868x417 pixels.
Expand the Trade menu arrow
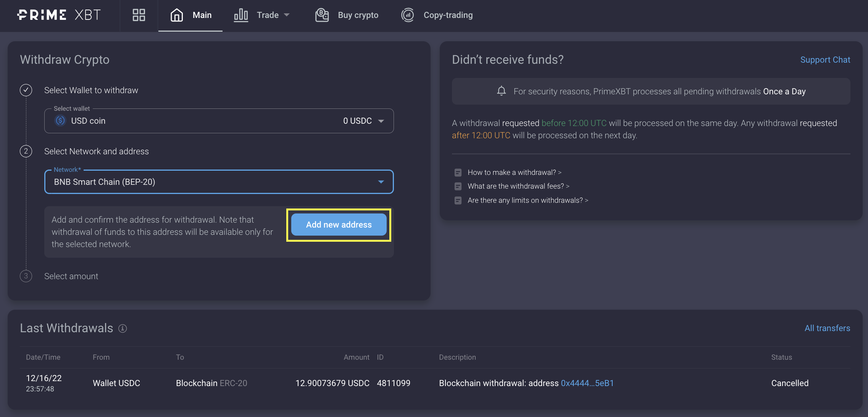pyautogui.click(x=287, y=15)
